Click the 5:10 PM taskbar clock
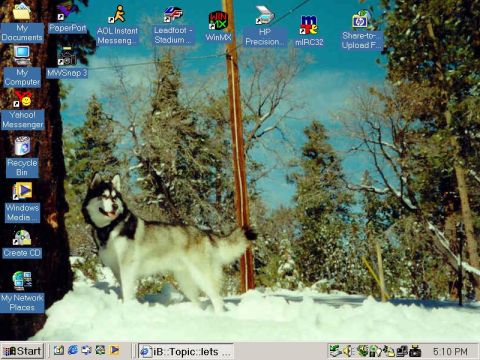Screen dimensions: 480x360 coord(450,351)
